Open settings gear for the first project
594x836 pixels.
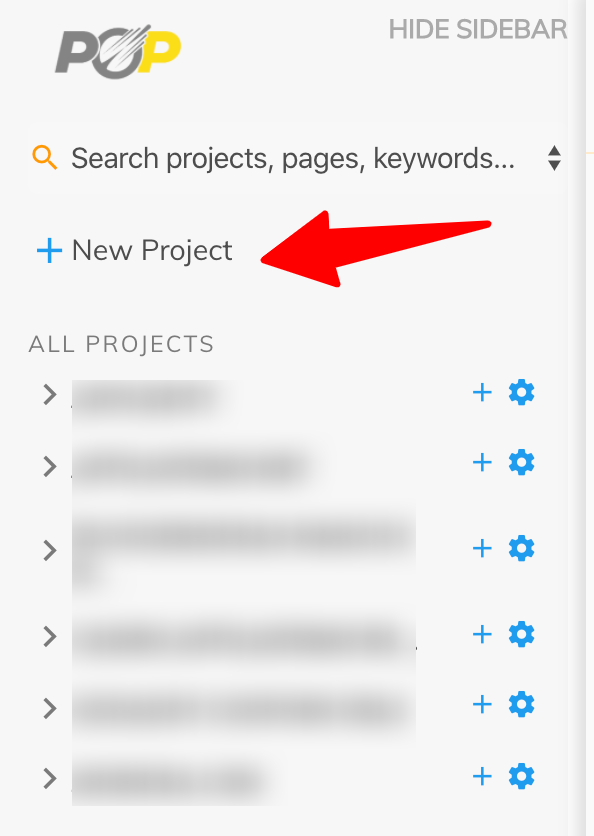[x=521, y=393]
